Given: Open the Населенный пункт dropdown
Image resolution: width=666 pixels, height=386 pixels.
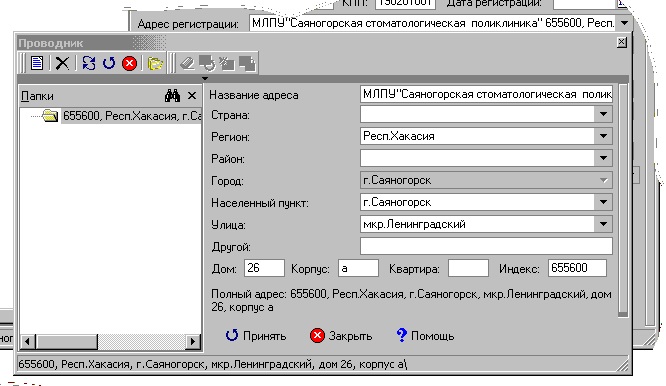Looking at the screenshot, I should (x=603, y=202).
